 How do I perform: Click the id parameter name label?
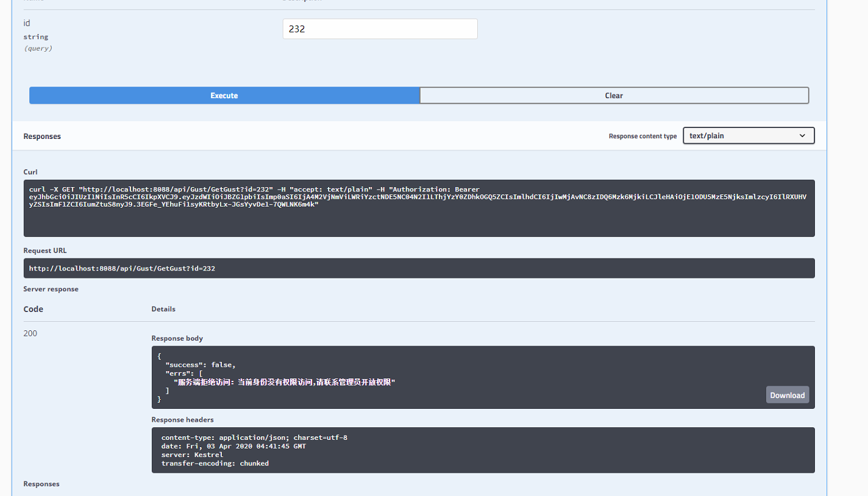tap(27, 23)
